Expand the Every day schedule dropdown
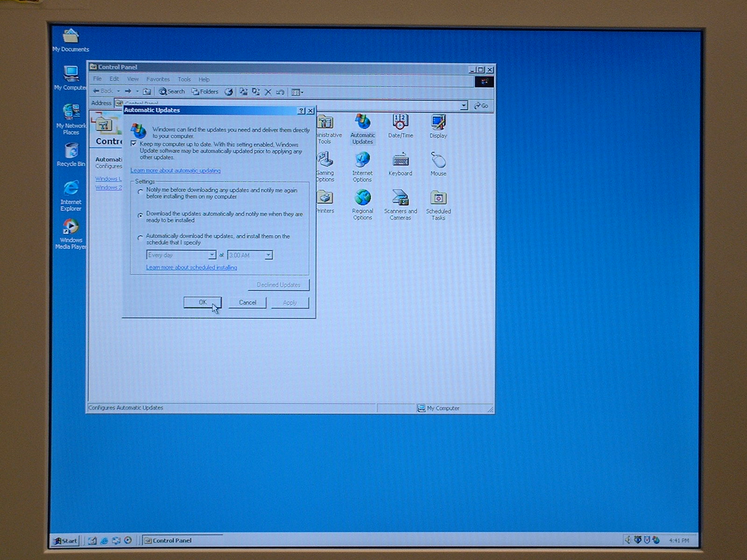This screenshot has width=747, height=560. (x=211, y=255)
